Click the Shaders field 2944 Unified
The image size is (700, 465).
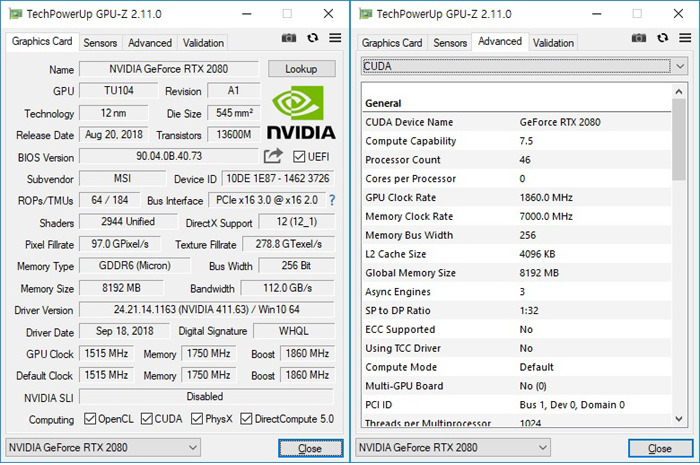pos(128,222)
